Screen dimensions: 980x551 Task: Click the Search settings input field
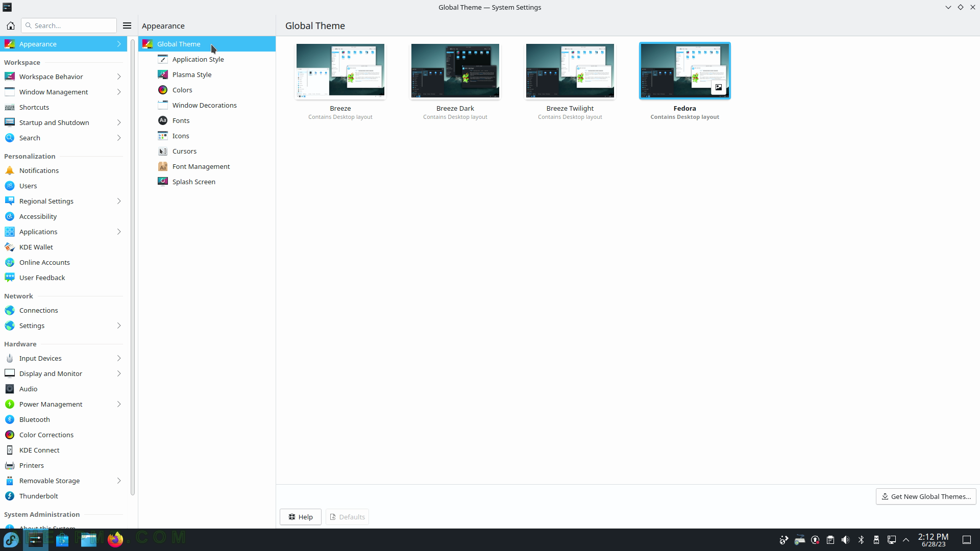pos(69,26)
